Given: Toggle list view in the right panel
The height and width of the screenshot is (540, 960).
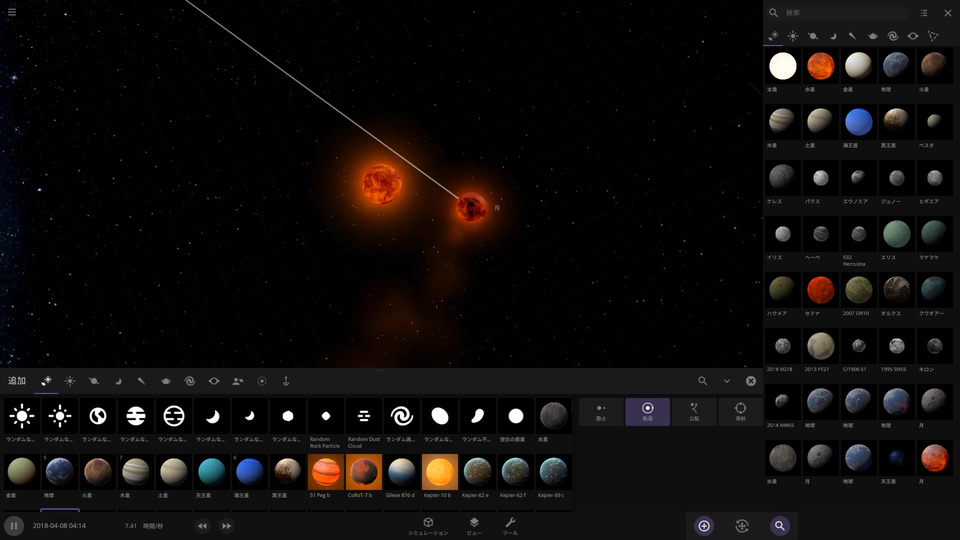Looking at the screenshot, I should pos(924,12).
